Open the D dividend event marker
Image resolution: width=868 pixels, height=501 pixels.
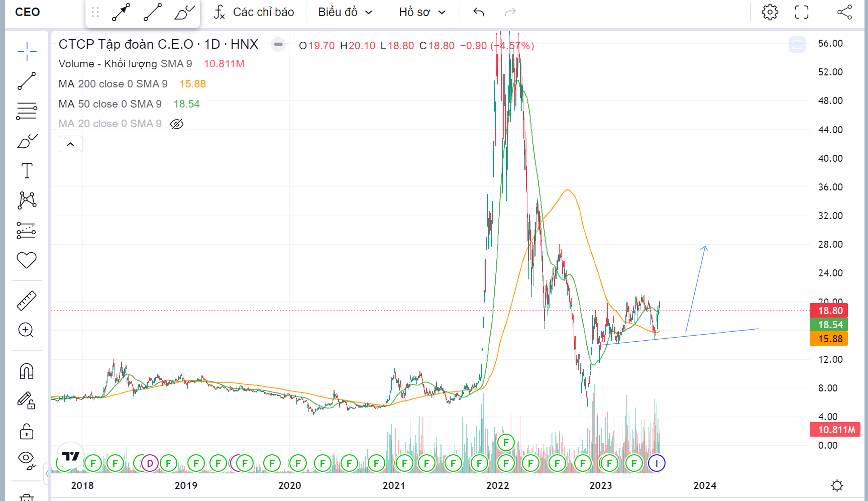click(x=150, y=463)
